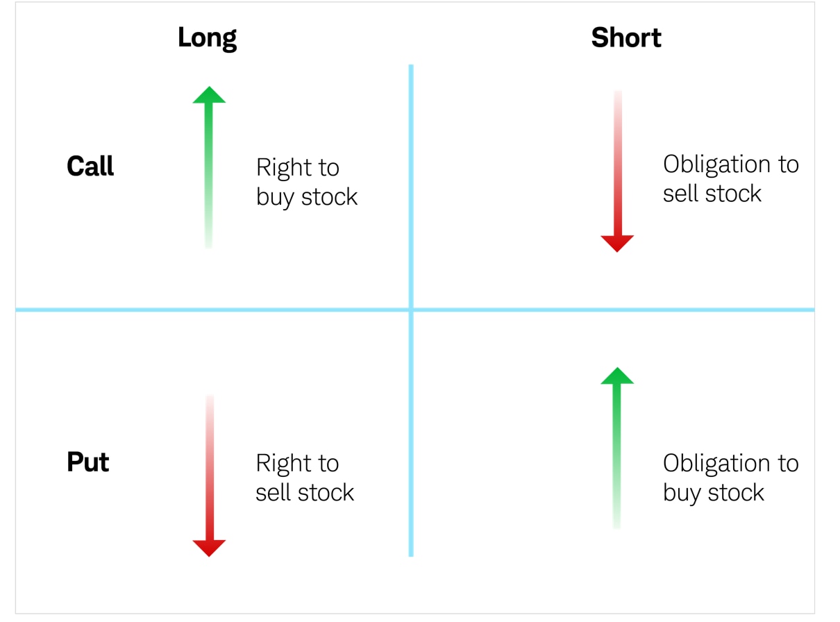840x622 pixels.
Task: Select the Call row label
Action: tap(90, 167)
